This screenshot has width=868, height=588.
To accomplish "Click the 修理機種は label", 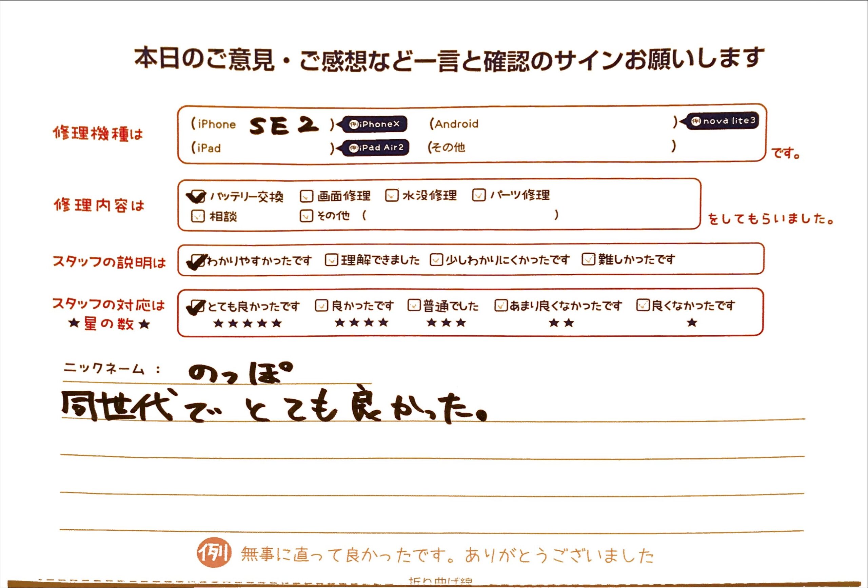I will click(98, 133).
